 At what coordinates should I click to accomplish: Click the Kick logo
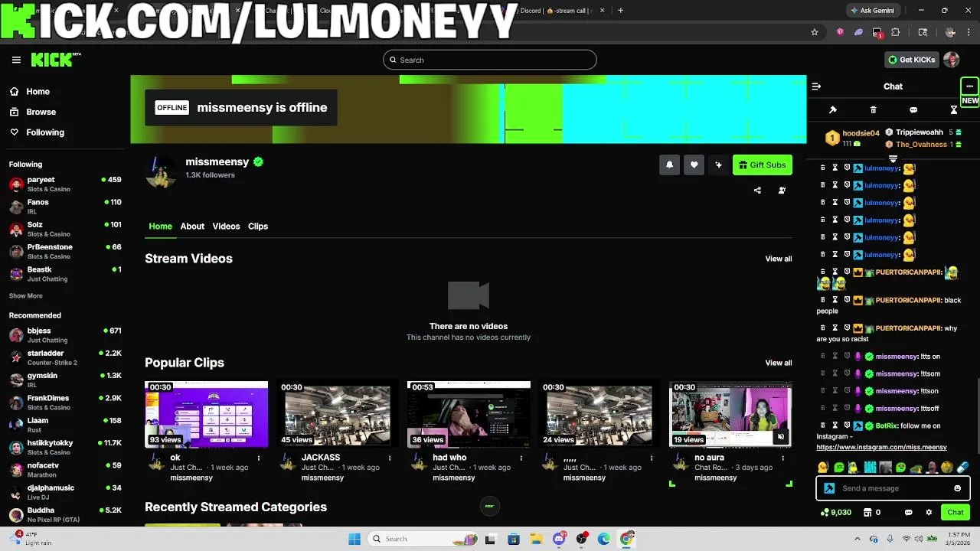[52, 60]
